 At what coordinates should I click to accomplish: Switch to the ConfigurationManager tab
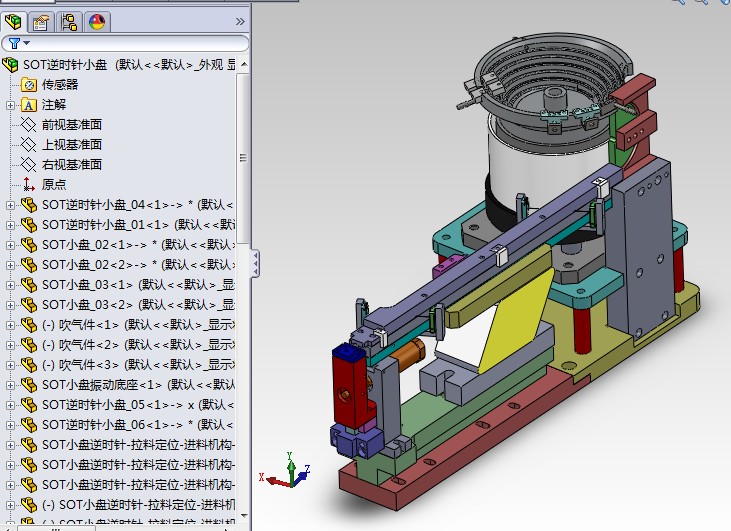point(69,21)
